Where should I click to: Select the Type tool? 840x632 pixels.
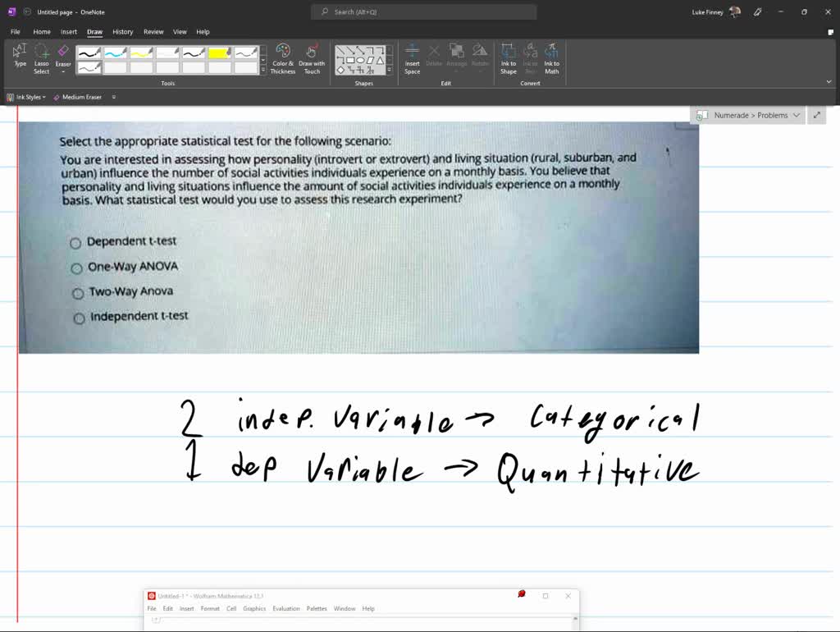click(19, 54)
